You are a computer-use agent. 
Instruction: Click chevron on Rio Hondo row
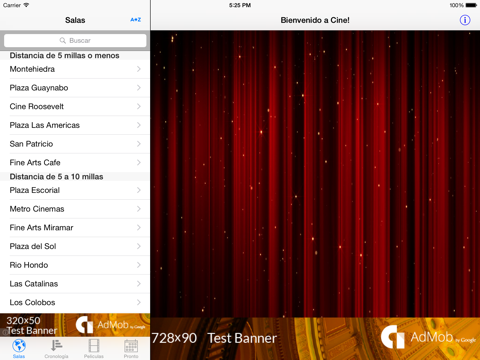click(x=139, y=265)
